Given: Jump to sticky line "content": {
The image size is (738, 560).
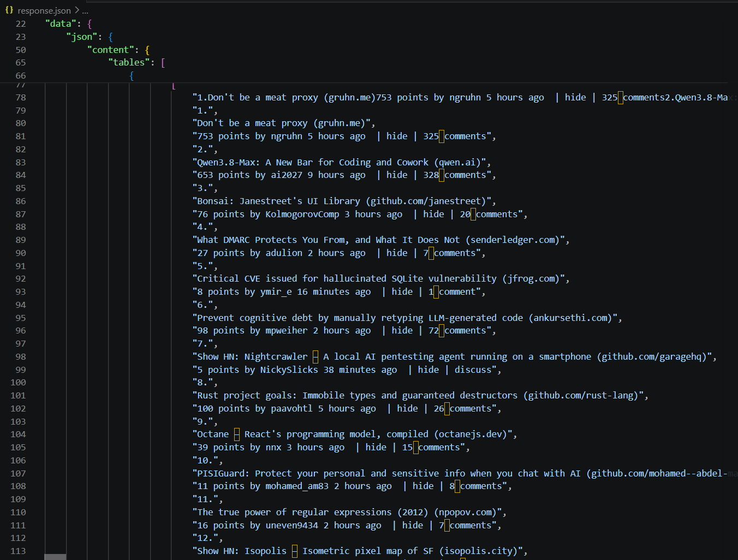Looking at the screenshot, I should [118, 50].
